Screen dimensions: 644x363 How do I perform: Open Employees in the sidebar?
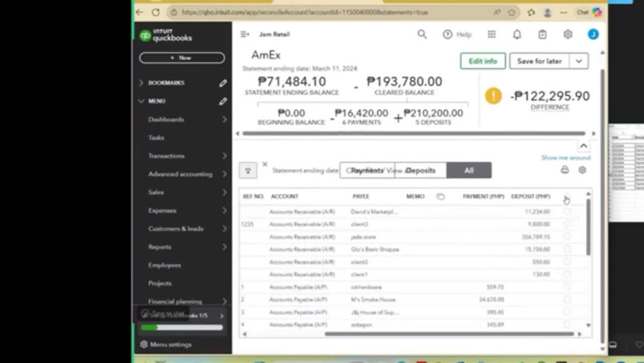164,265
